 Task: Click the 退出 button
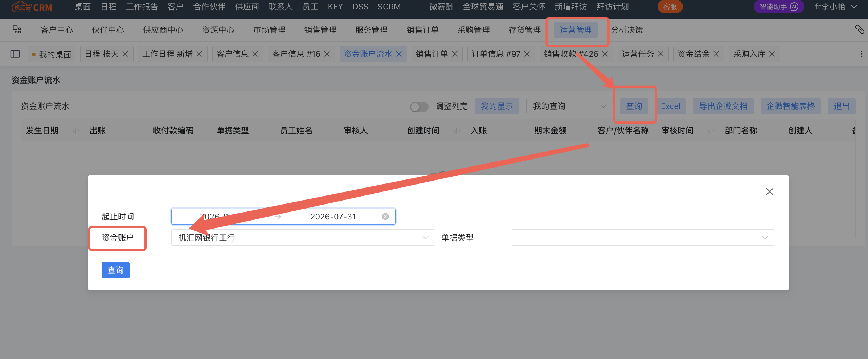tap(842, 106)
